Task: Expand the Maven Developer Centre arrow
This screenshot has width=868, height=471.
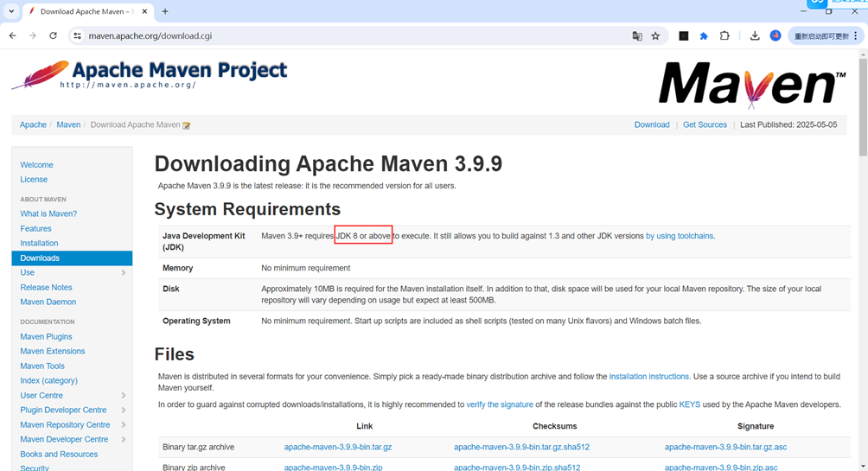Action: click(x=124, y=439)
